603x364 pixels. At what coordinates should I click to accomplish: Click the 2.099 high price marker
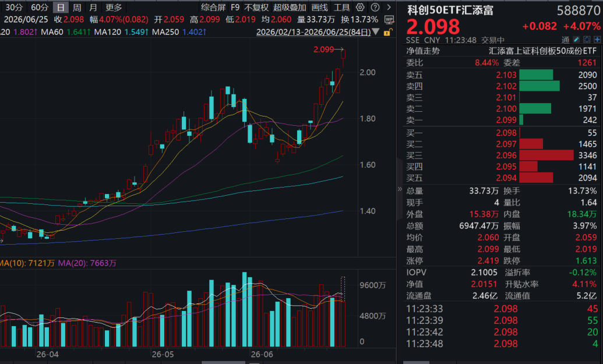(323, 49)
